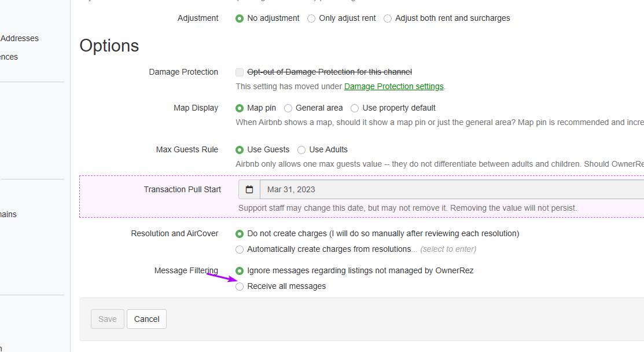Select Use property default map option
This screenshot has height=352, width=644.
pos(355,108)
